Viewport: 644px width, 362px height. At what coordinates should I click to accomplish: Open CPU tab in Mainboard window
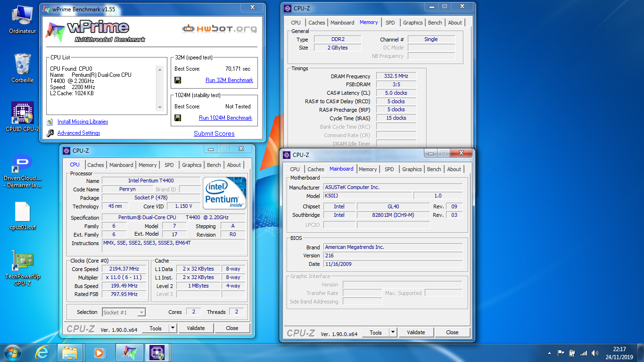coord(295,169)
